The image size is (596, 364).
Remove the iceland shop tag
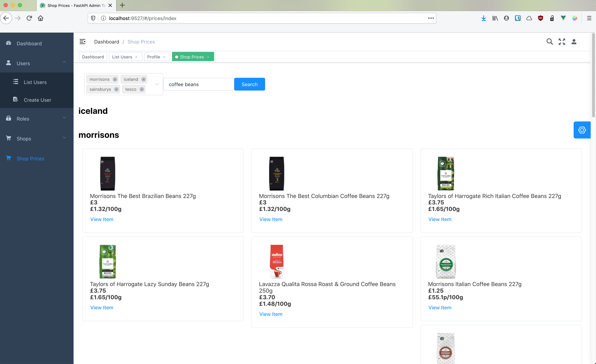[143, 79]
